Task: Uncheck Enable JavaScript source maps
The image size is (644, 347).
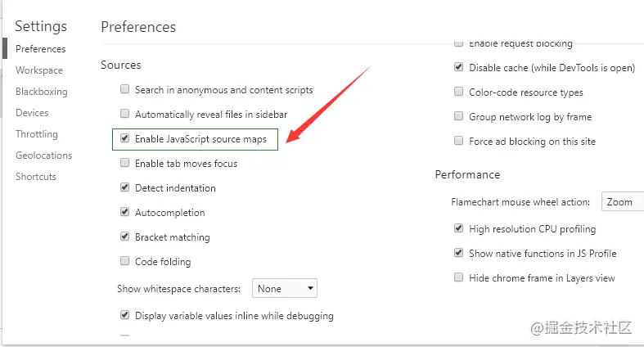Action: click(125, 138)
